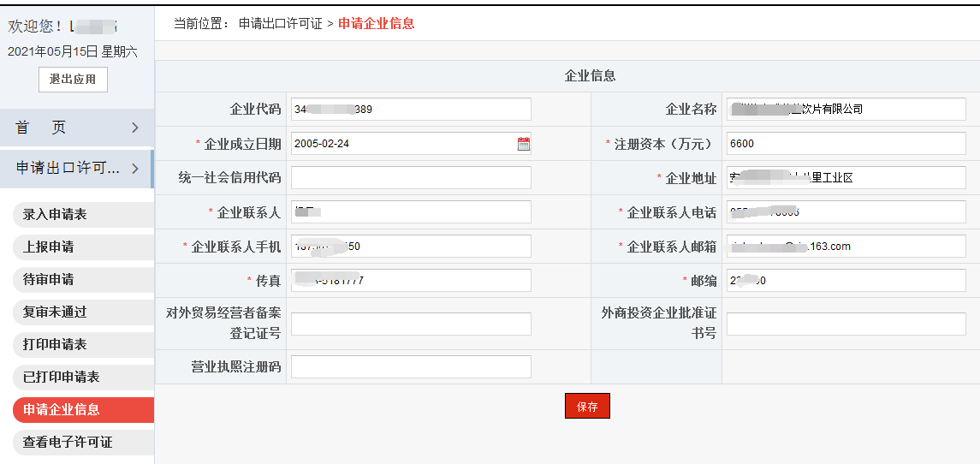Click the 退出应用 button

click(x=73, y=80)
